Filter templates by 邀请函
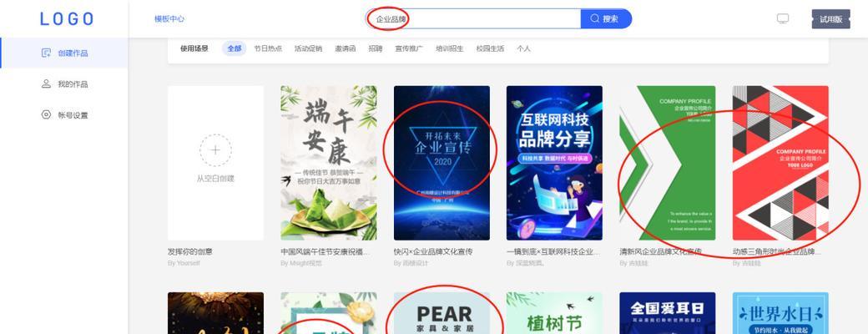 [x=345, y=48]
